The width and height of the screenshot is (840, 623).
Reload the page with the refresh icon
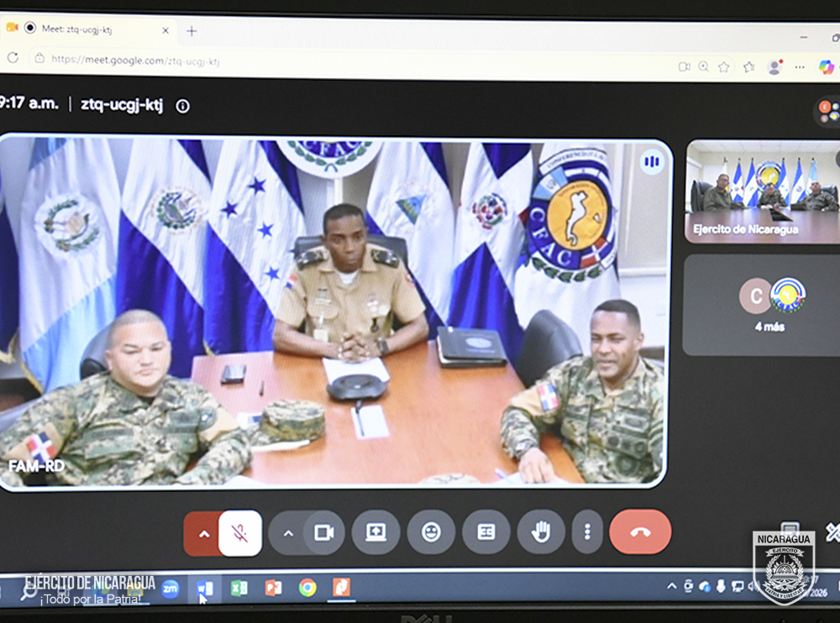tap(13, 57)
